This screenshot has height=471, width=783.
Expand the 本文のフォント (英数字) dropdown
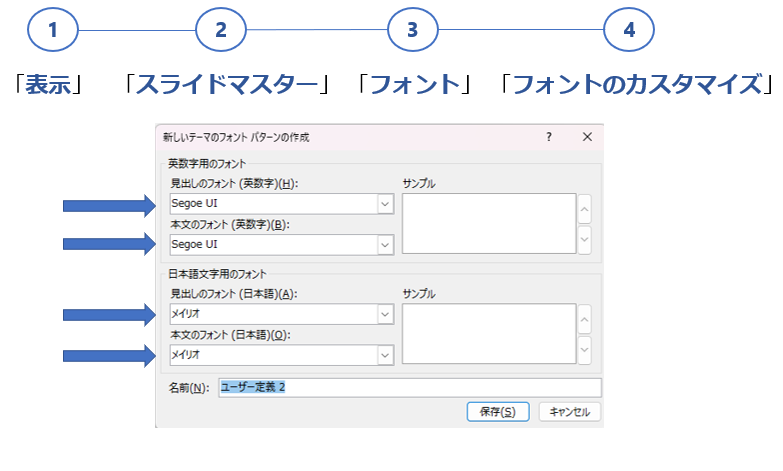(x=385, y=244)
